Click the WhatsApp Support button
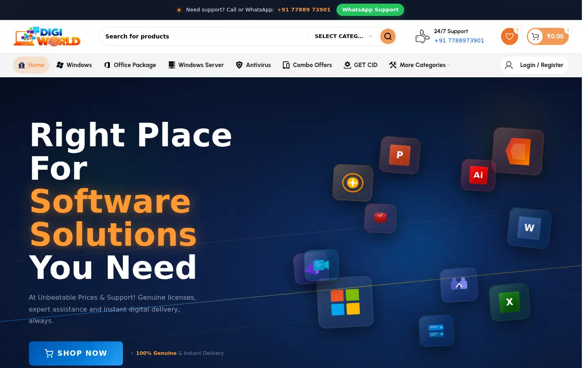Viewport: 588px width, 368px height. [370, 10]
